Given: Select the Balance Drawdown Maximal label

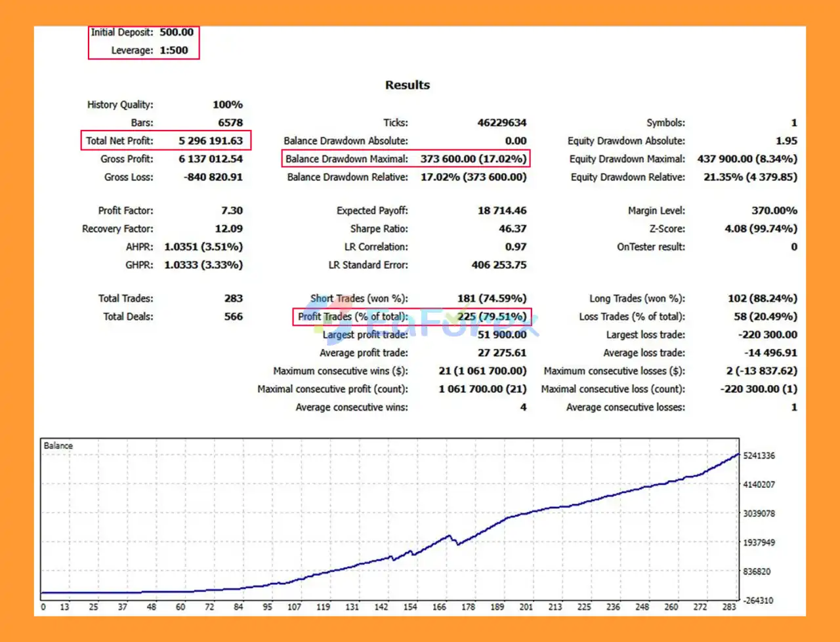Looking at the screenshot, I should (x=346, y=159).
